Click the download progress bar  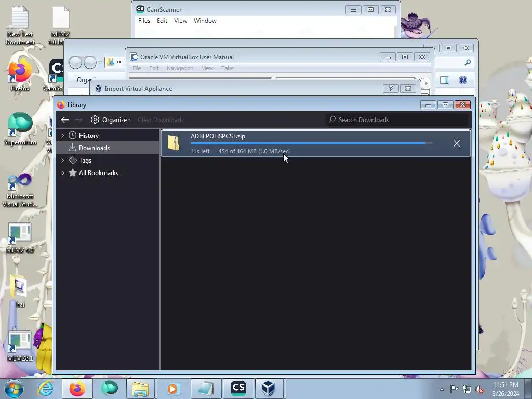click(x=311, y=143)
